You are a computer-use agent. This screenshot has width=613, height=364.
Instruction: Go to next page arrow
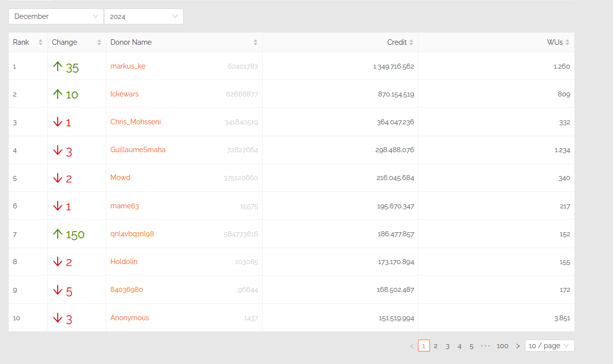(518, 346)
